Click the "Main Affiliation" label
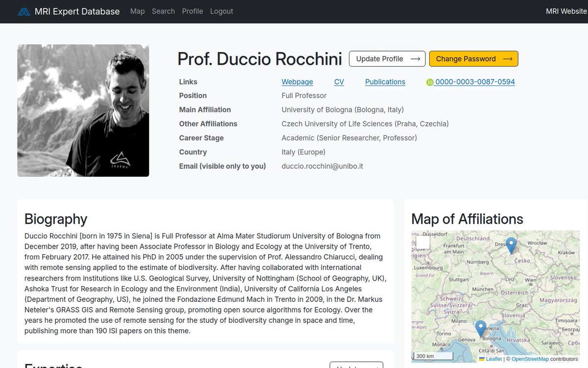The image size is (588, 368). (205, 110)
